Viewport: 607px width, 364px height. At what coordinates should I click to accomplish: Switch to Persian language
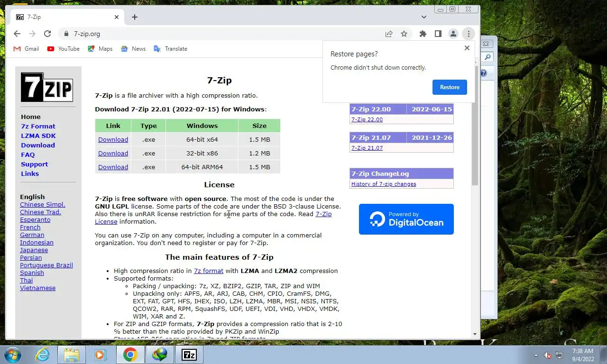(x=31, y=257)
